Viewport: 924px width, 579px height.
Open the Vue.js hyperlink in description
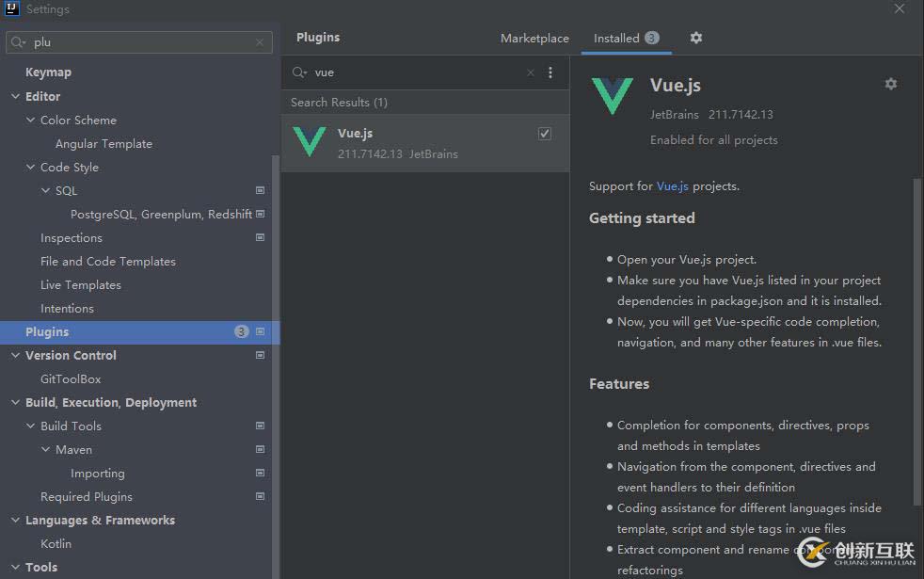pyautogui.click(x=673, y=186)
